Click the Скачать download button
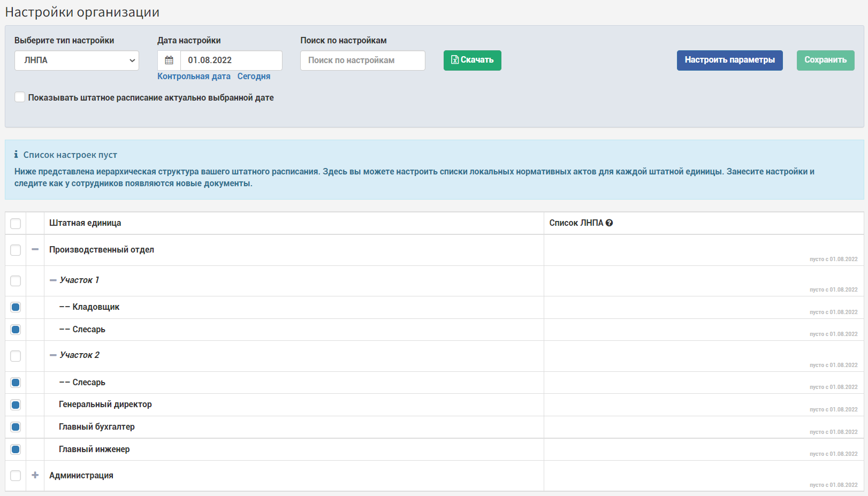The image size is (868, 496). [473, 60]
